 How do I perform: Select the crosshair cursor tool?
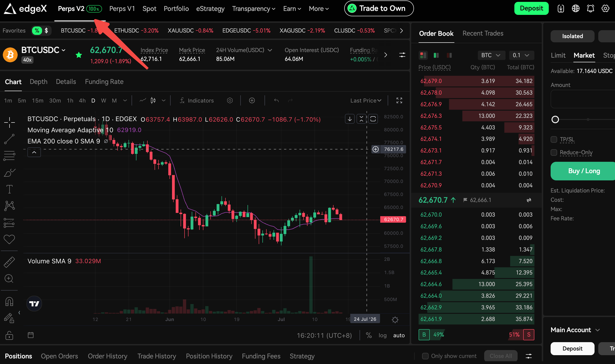9,122
